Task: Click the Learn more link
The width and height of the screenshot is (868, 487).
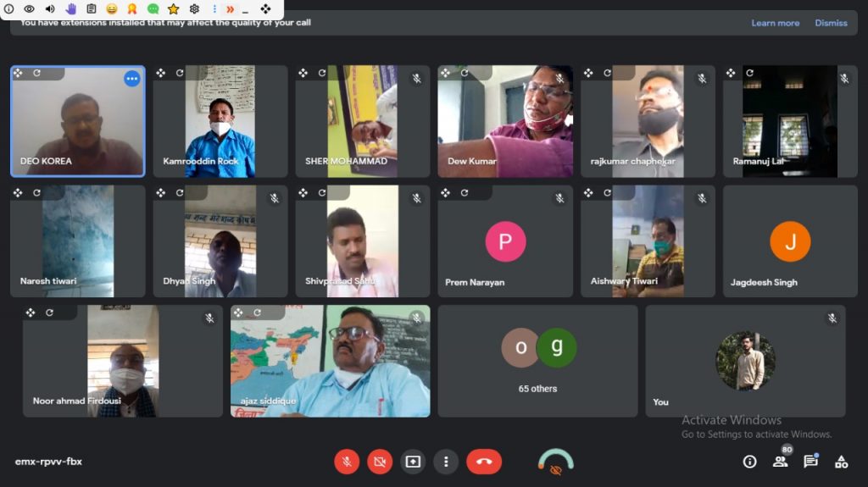Action: coord(775,23)
